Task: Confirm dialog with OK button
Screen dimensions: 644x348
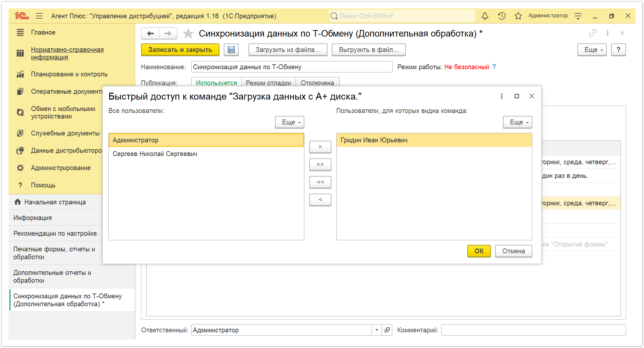Action: pyautogui.click(x=479, y=251)
